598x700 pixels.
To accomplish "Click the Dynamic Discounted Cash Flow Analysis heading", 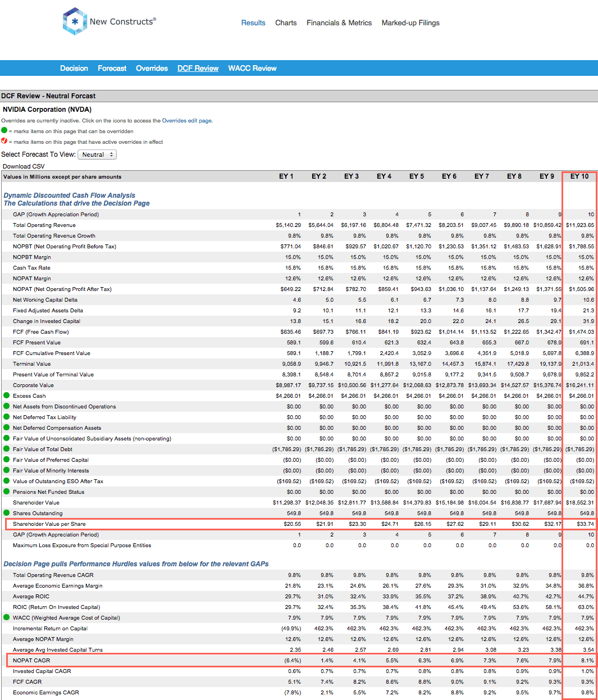I will (x=70, y=196).
